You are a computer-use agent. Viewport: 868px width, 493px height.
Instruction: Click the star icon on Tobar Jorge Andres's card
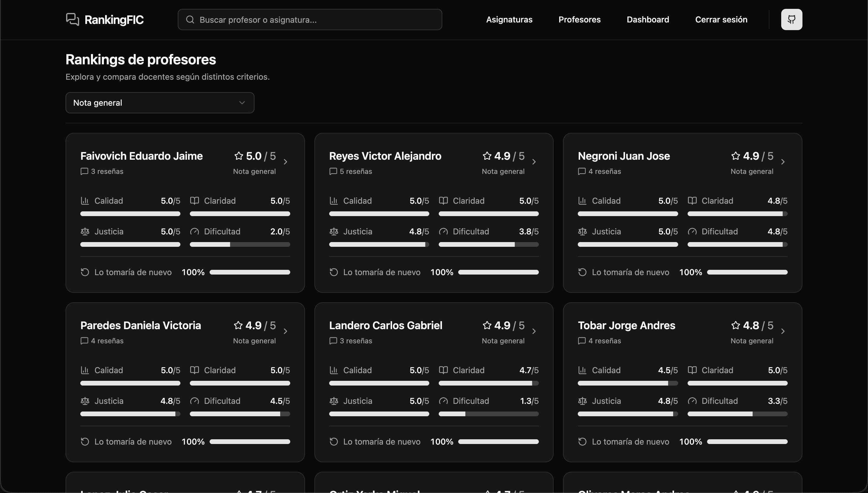pyautogui.click(x=736, y=325)
